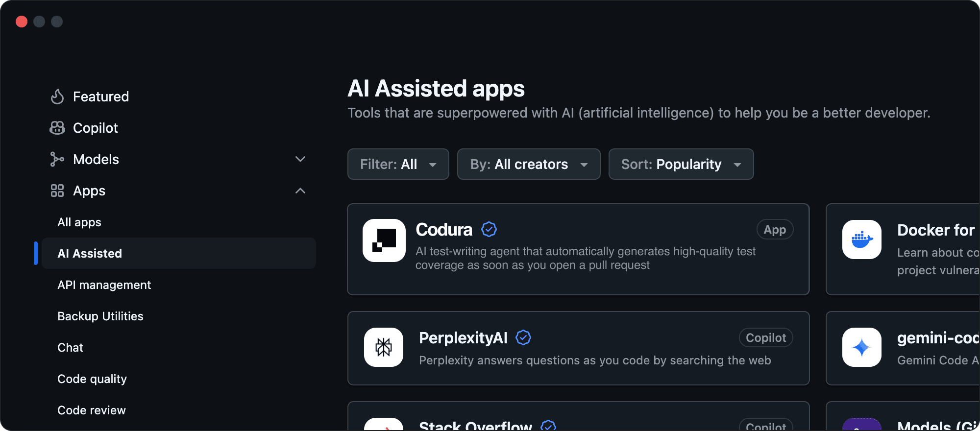Collapse the Apps section chevron

coord(300,191)
